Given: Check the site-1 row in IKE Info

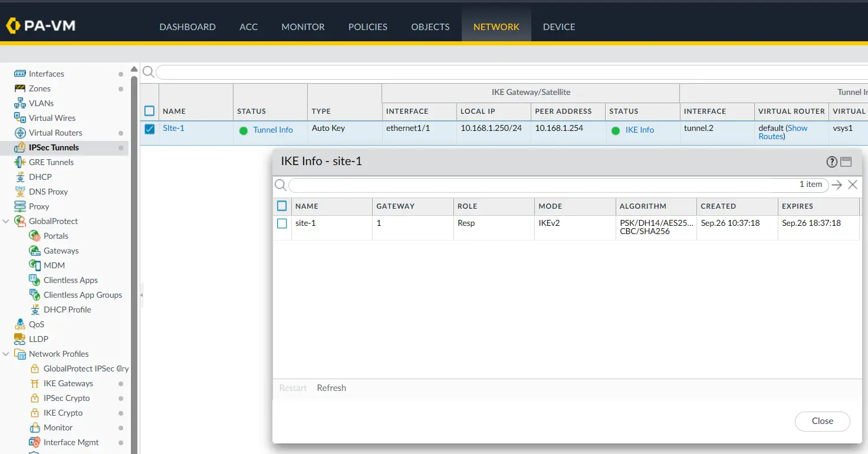Looking at the screenshot, I should tap(282, 223).
